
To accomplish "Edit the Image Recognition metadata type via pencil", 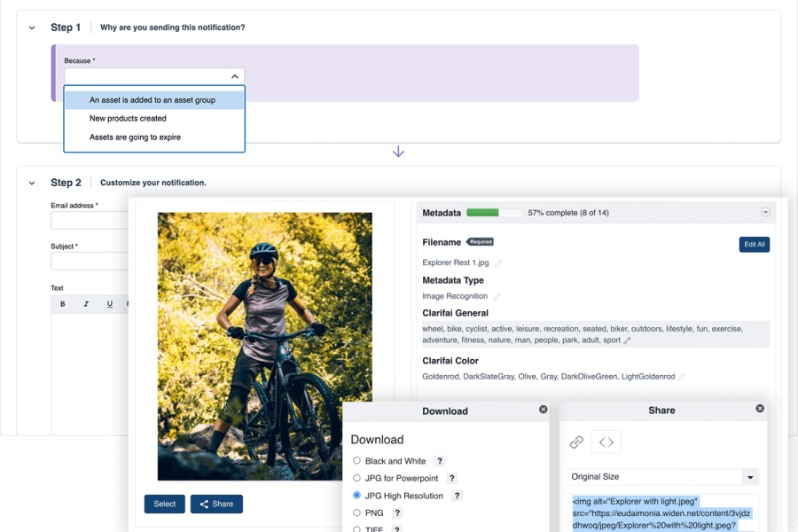I will click(x=497, y=297).
